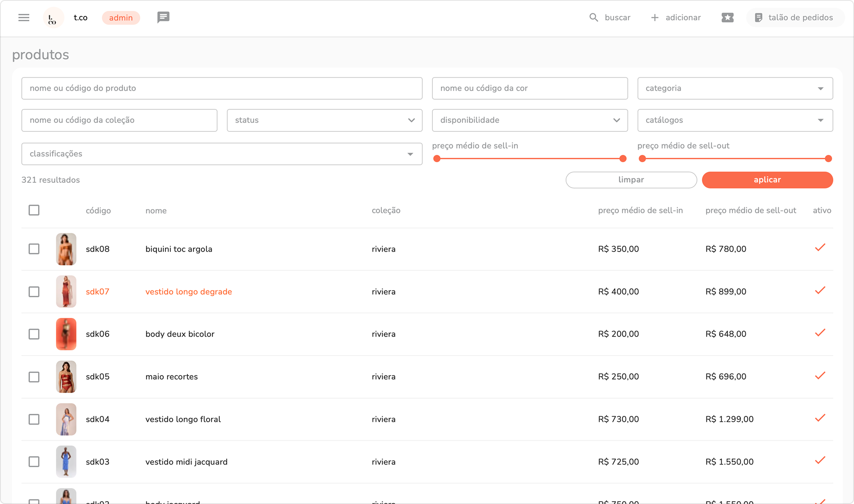Check the box for biquini toc argola
The width and height of the screenshot is (854, 504).
coord(34,249)
